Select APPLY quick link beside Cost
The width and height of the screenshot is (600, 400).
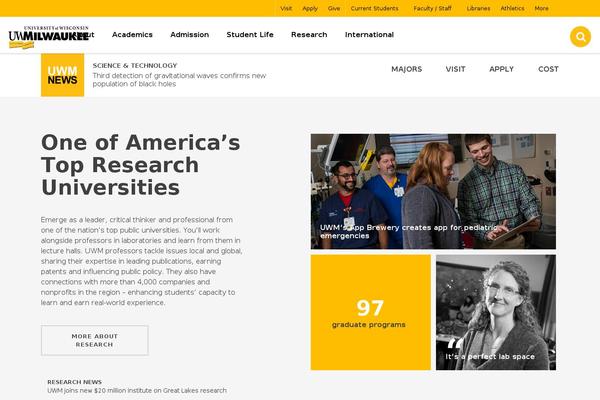pos(501,69)
